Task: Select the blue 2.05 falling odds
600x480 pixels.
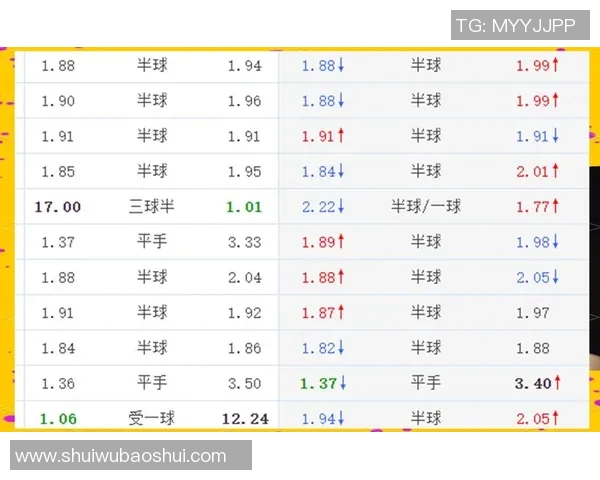Action: click(x=537, y=277)
